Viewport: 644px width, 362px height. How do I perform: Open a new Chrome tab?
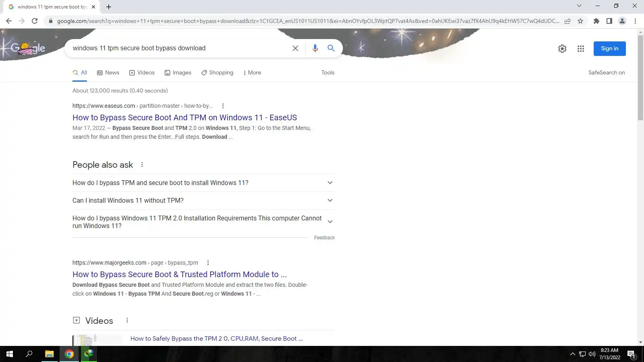(x=109, y=7)
